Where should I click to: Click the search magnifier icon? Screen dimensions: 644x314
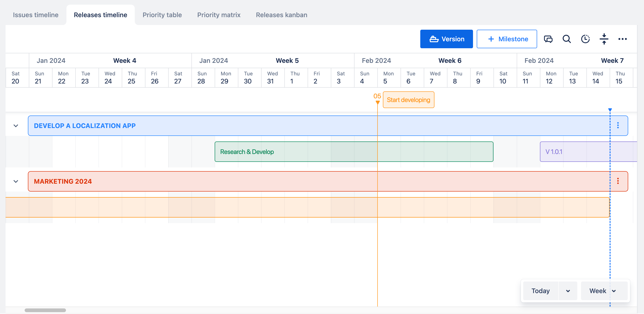566,39
